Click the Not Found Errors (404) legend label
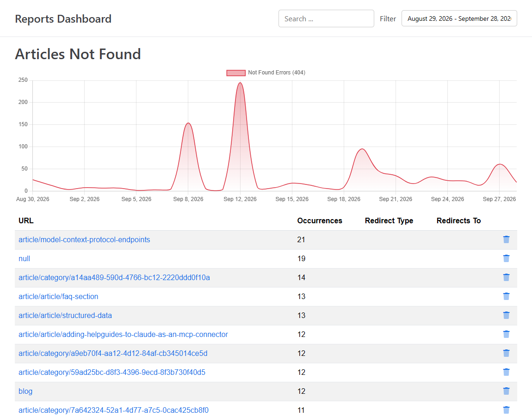Image resolution: width=532 pixels, height=416 pixels. [277, 73]
